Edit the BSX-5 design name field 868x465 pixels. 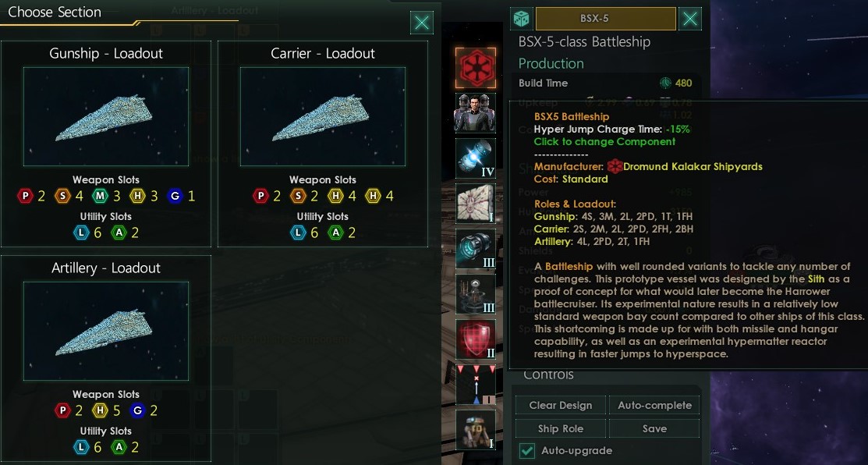606,19
